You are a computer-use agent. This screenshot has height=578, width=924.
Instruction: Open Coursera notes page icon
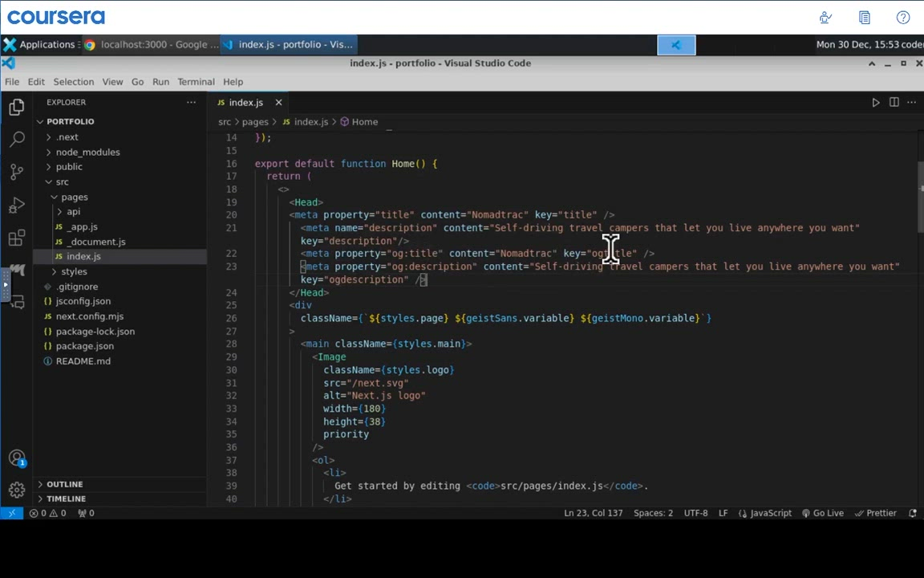click(x=865, y=17)
